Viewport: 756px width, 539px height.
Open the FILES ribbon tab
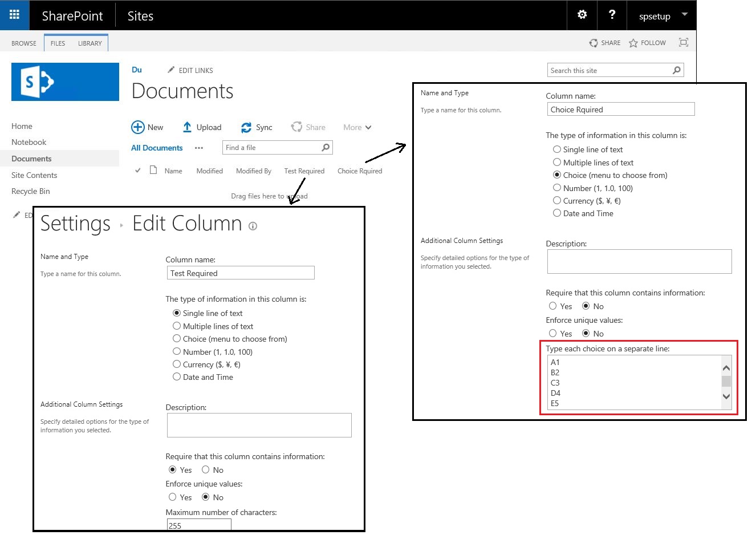(58, 43)
